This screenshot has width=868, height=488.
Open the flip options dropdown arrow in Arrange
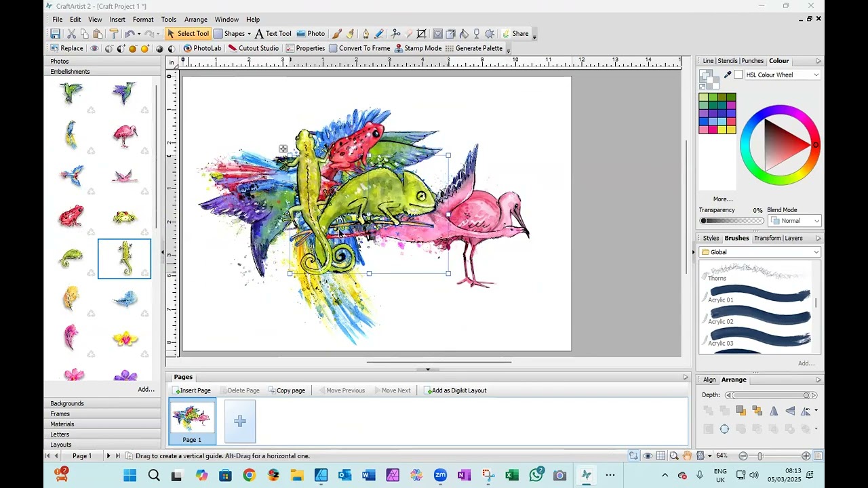click(x=816, y=411)
